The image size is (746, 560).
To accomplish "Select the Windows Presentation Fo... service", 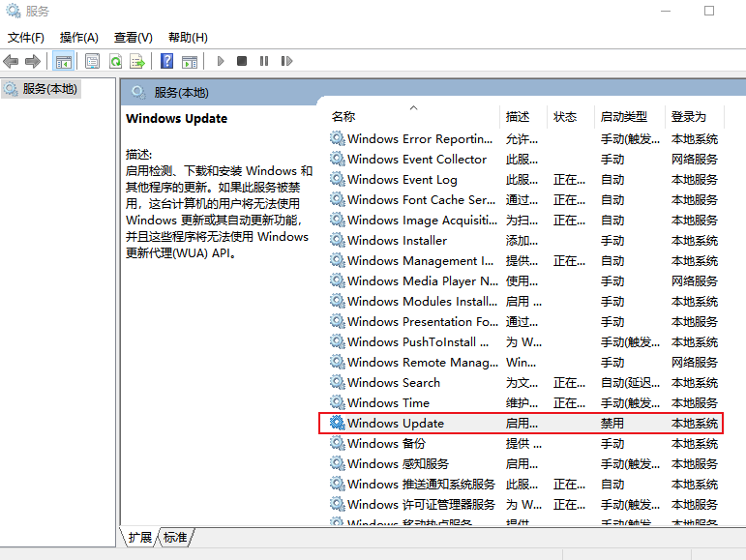I will [525, 321].
